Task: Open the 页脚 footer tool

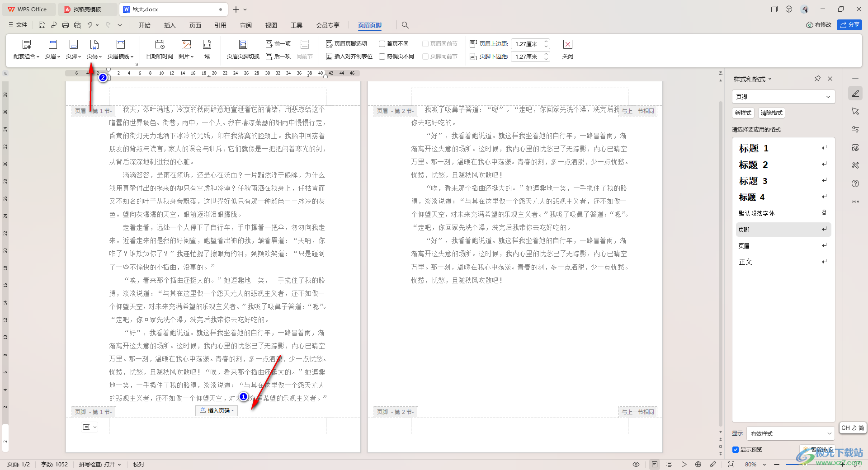Action: pyautogui.click(x=73, y=49)
